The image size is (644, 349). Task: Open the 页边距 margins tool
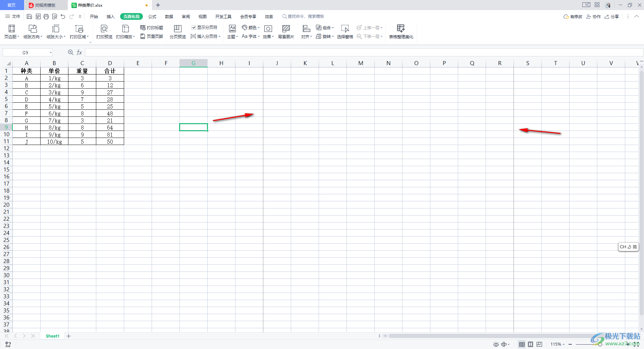12,32
